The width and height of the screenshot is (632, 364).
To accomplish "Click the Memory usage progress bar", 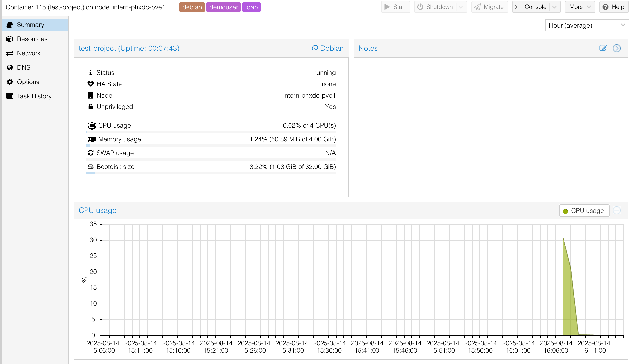I will (211, 145).
